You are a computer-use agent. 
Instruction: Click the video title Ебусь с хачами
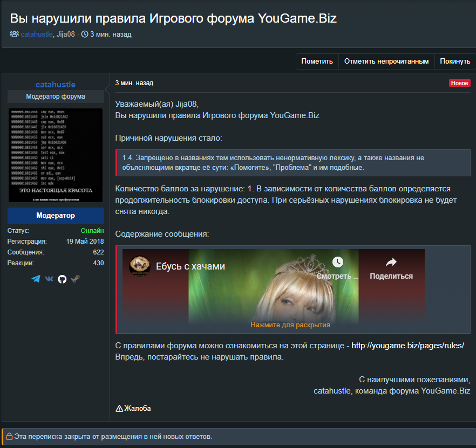click(191, 266)
